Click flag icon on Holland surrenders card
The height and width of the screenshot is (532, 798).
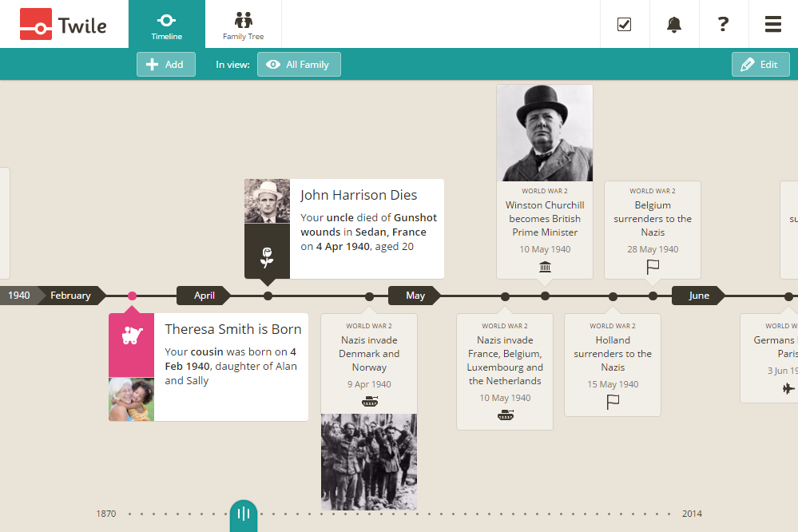click(x=613, y=402)
